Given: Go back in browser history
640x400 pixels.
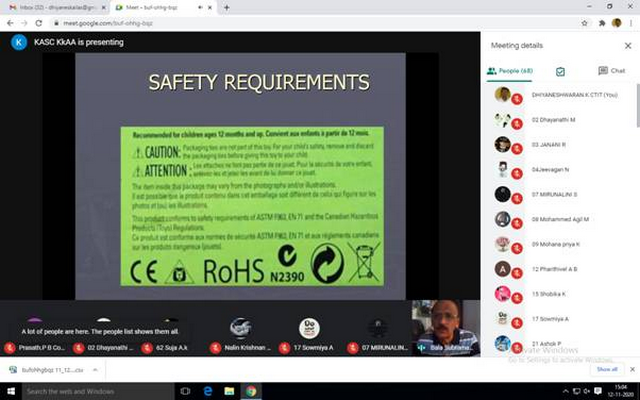Looking at the screenshot, I should click(10, 23).
